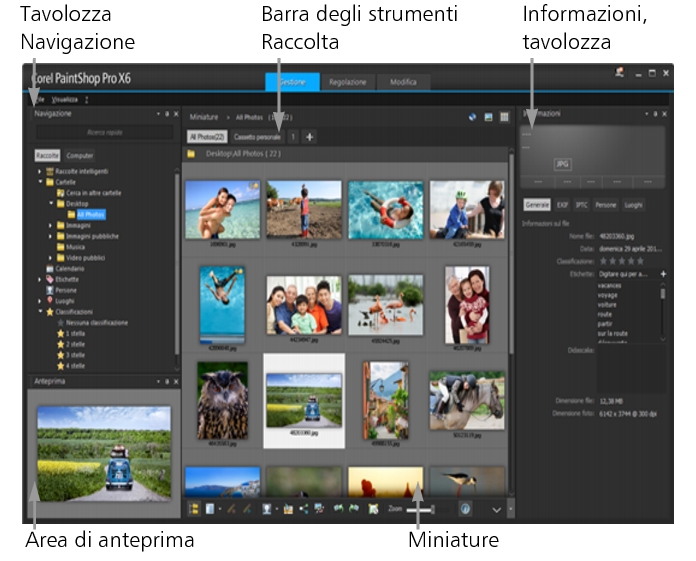The height and width of the screenshot is (561, 696).
Task: Click the globe map mode icon
Action: (x=472, y=117)
